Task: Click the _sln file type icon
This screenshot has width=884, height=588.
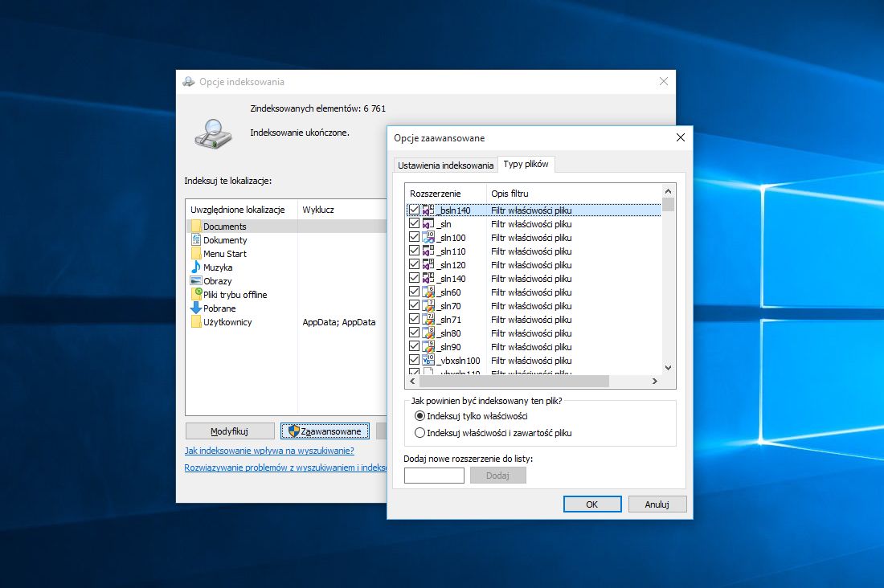Action: 428,223
